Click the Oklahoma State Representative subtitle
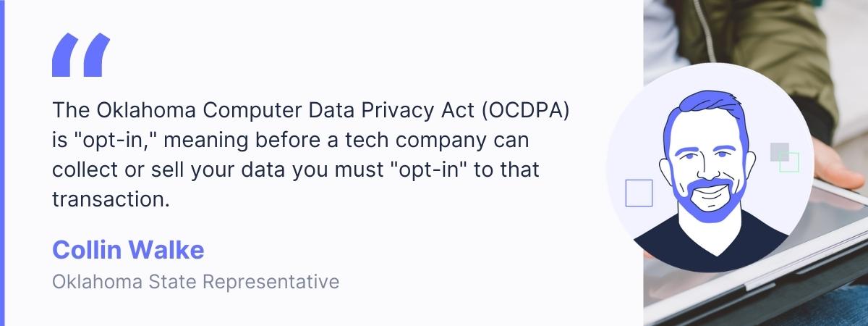The width and height of the screenshot is (868, 326). pyautogui.click(x=195, y=281)
